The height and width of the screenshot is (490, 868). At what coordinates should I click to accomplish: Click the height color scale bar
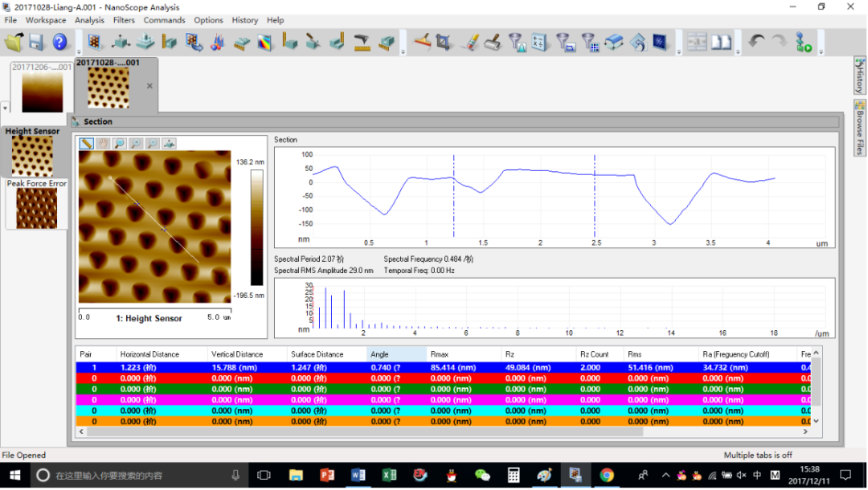click(x=256, y=228)
